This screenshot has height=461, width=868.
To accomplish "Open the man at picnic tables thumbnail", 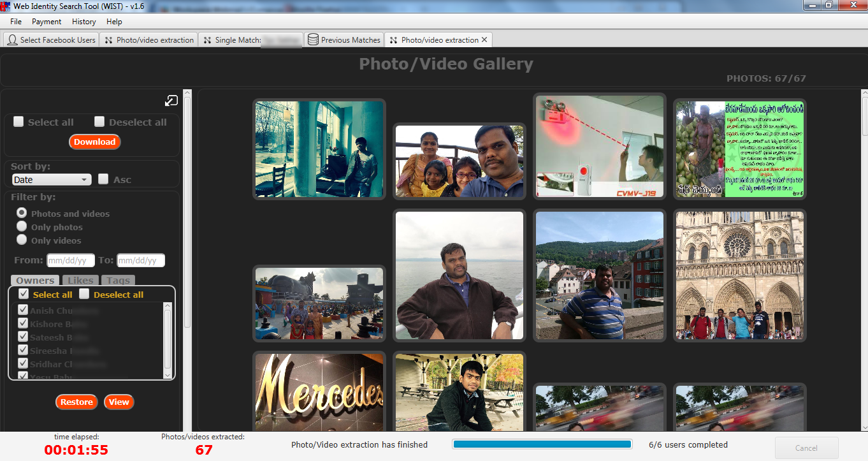I will [x=459, y=391].
